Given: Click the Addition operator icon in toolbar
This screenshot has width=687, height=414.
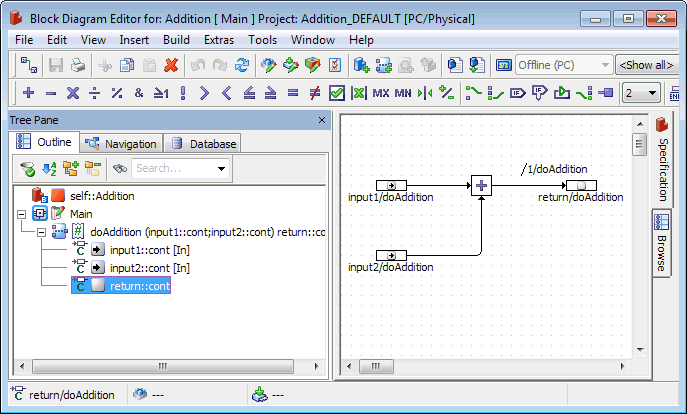Looking at the screenshot, I should (x=28, y=93).
